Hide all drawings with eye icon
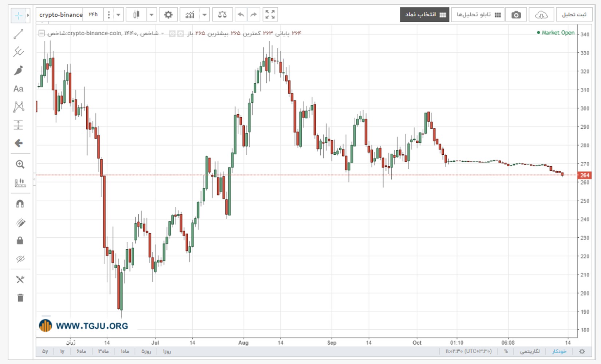The height and width of the screenshot is (364, 601). 20,259
